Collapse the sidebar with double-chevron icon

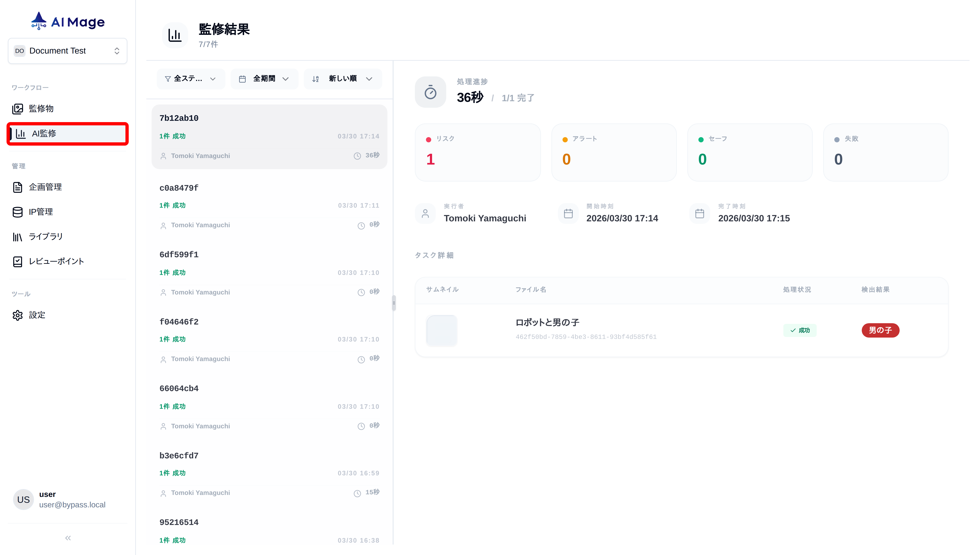(68, 538)
